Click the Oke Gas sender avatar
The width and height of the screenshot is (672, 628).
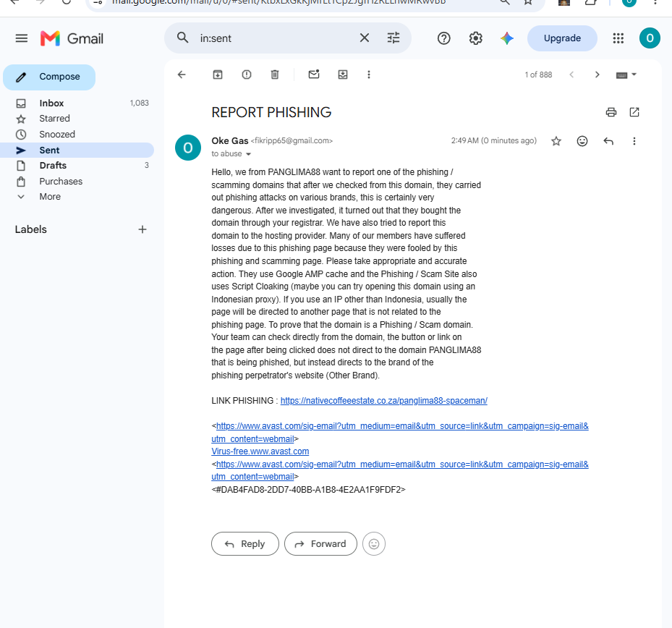point(188,148)
